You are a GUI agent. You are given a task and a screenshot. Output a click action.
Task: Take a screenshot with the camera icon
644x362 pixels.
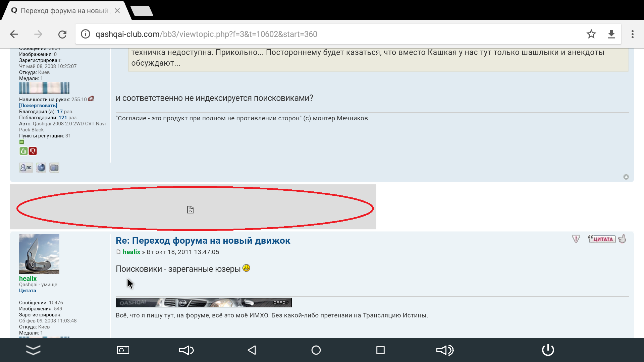point(123,350)
